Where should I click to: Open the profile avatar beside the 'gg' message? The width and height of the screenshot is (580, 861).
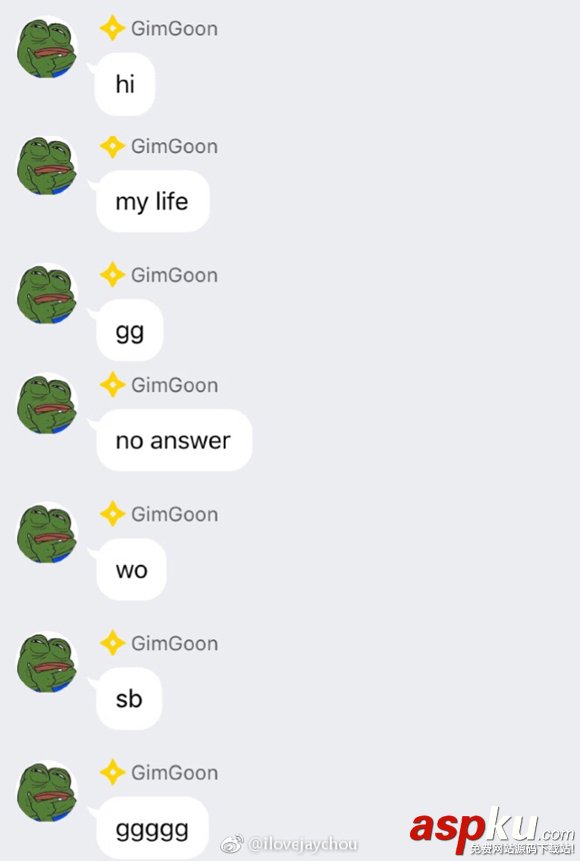point(47,294)
